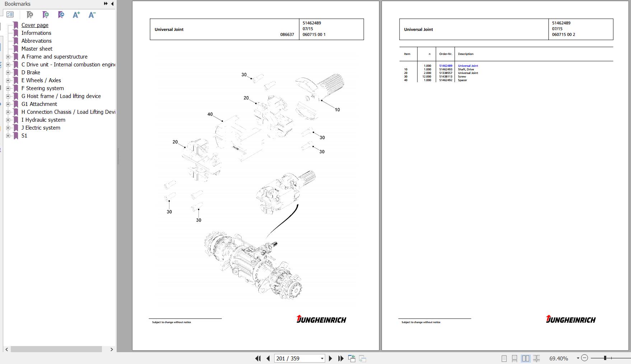Image resolution: width=631 pixels, height=364 pixels.
Task: Expand the D Brake bookmark
Action: point(8,73)
